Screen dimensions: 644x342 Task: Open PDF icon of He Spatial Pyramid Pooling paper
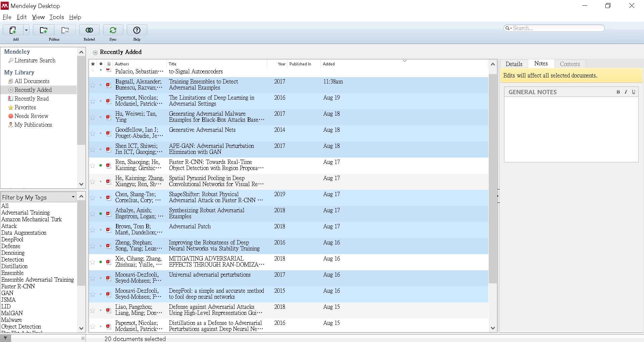pyautogui.click(x=109, y=181)
